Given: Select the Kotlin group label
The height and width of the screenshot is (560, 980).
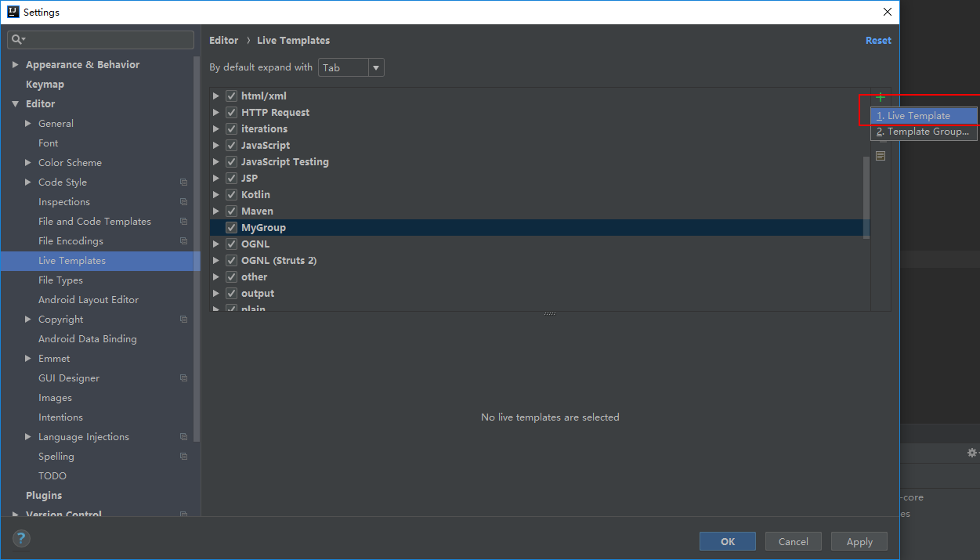Looking at the screenshot, I should pyautogui.click(x=255, y=194).
